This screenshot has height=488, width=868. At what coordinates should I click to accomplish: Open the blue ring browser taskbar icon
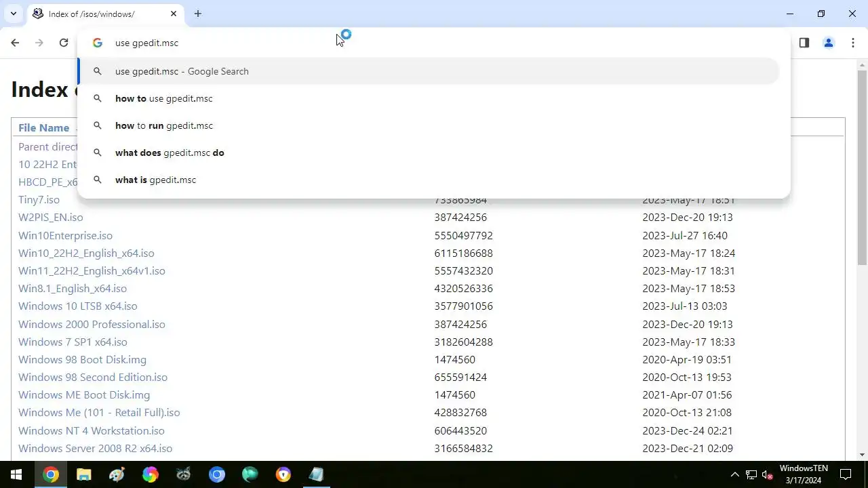pyautogui.click(x=217, y=474)
